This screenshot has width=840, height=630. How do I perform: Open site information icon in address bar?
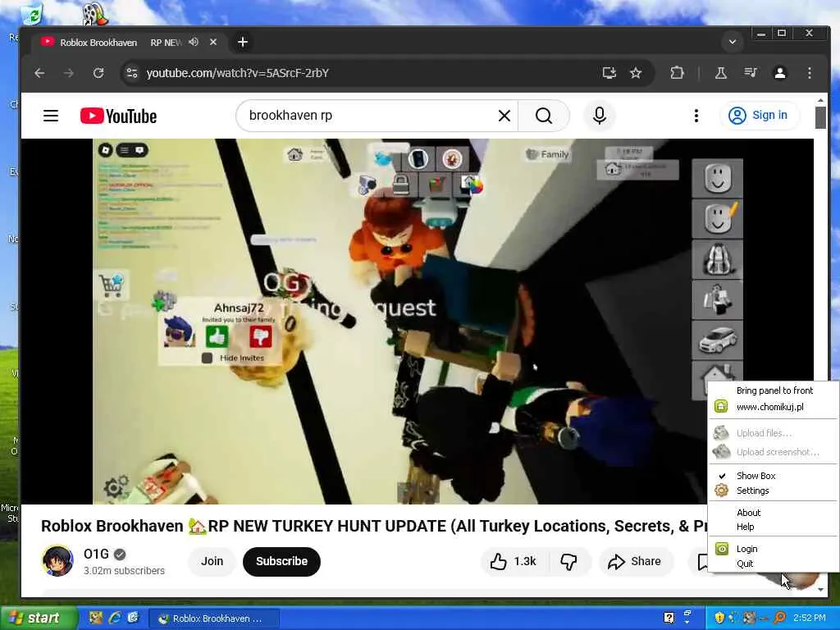[132, 73]
